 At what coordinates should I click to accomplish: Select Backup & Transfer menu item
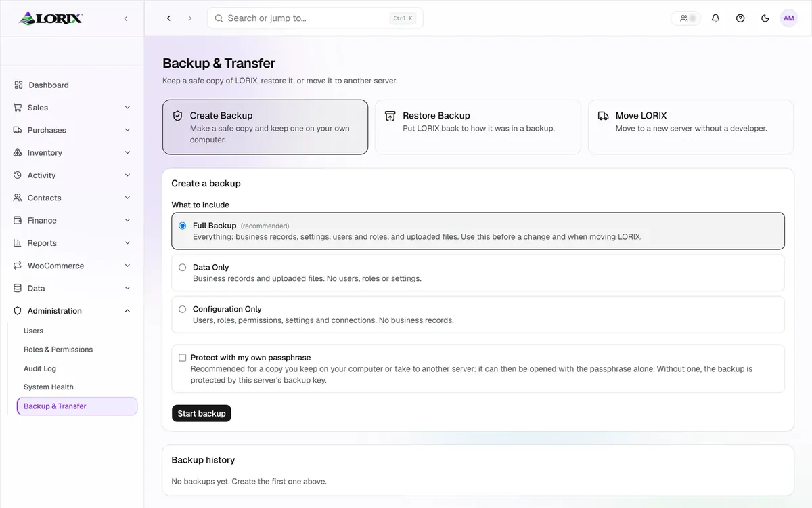(77, 406)
